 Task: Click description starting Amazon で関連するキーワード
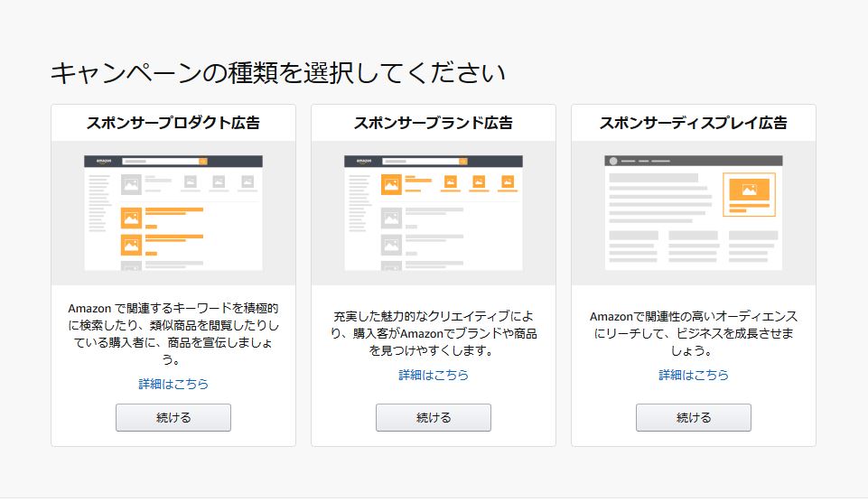pyautogui.click(x=173, y=334)
